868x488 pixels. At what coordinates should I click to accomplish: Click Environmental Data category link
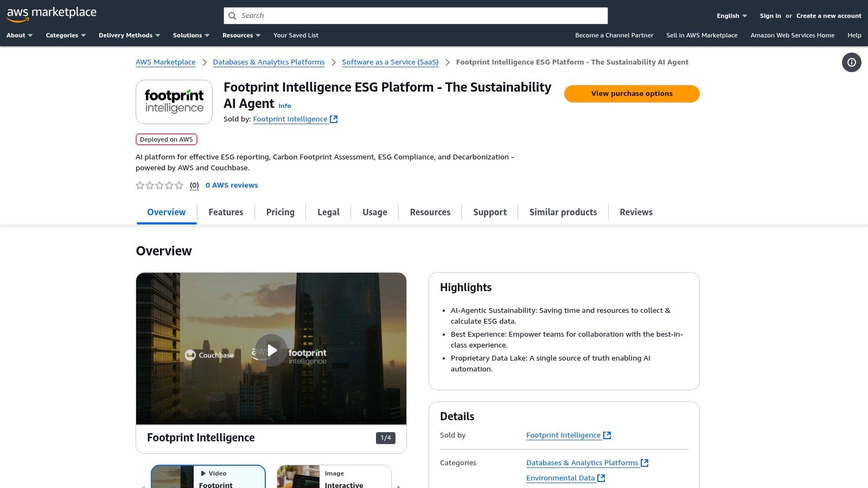pyautogui.click(x=560, y=478)
